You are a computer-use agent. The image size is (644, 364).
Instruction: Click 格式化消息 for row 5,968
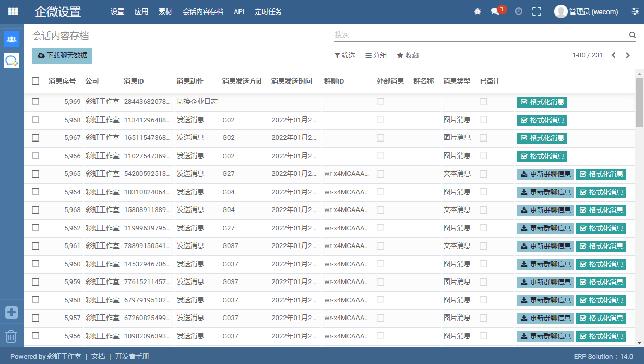pyautogui.click(x=542, y=120)
